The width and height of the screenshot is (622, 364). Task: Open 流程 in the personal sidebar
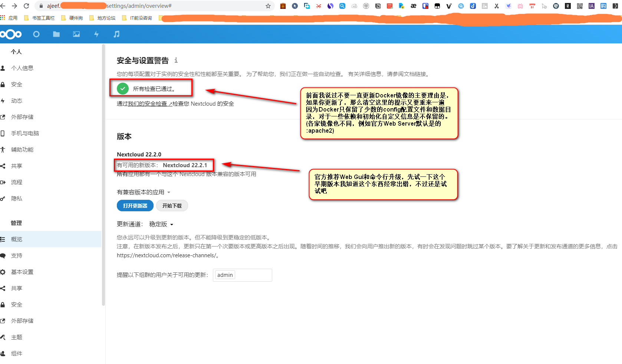click(x=50, y=182)
